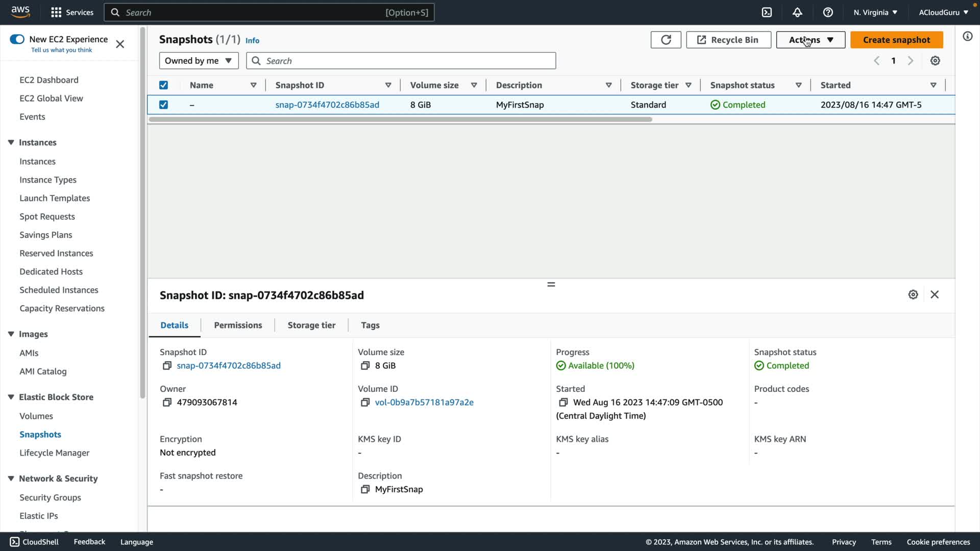Expand the Actions dropdown
Viewport: 980px width, 551px height.
pyautogui.click(x=811, y=40)
